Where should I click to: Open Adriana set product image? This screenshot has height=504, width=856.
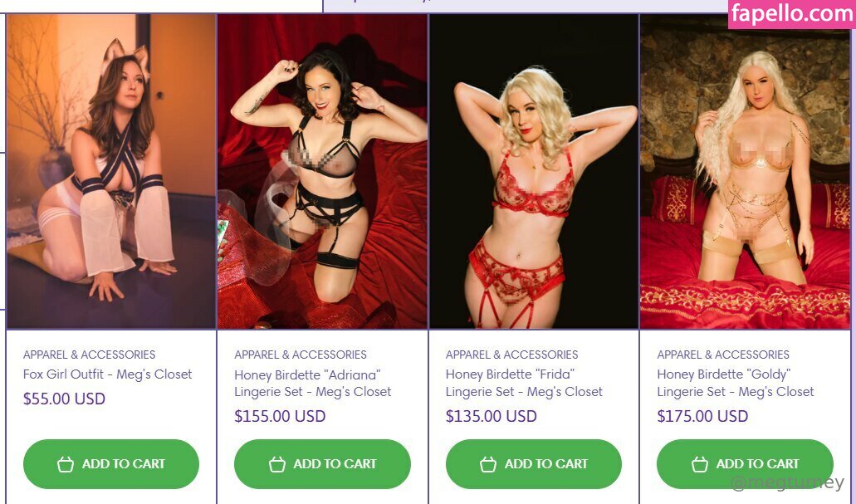322,171
